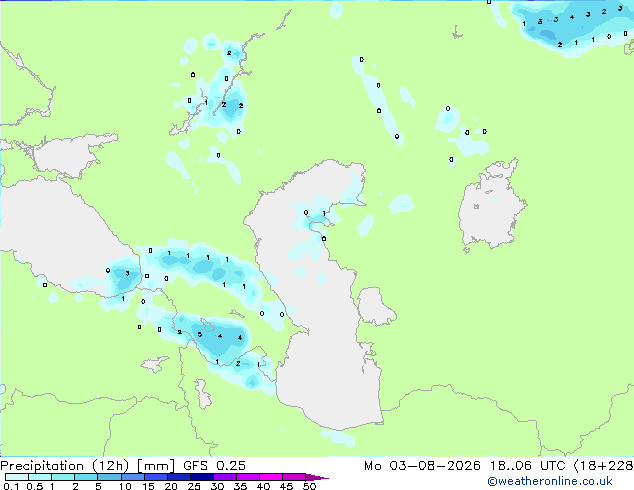Screen dimensions: 634x490
Task: Click the "GFS 0.25" model label
Action: tap(214, 466)
